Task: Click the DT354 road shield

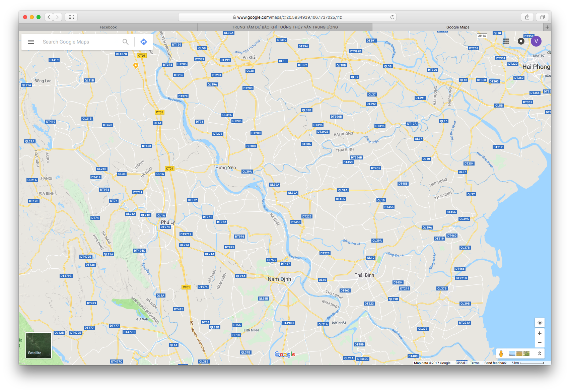Action: [469, 164]
